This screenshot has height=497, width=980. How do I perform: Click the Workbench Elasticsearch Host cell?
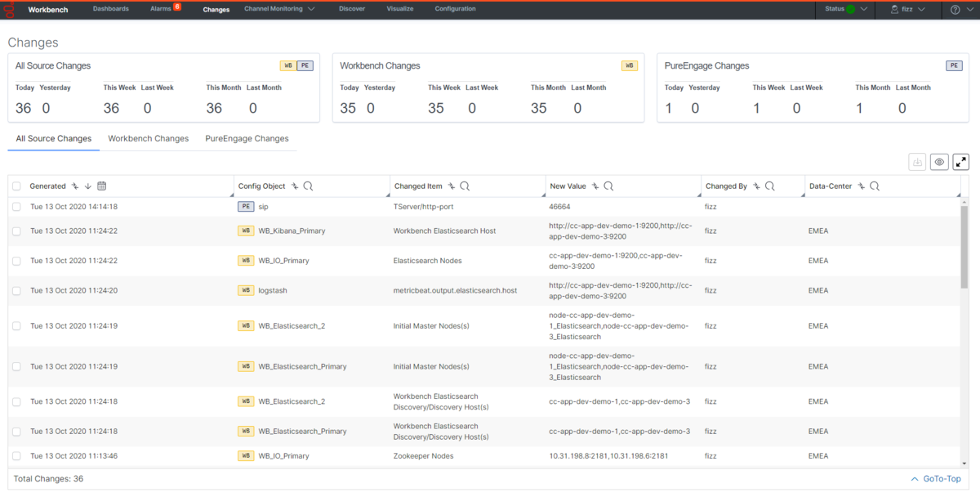tap(445, 231)
